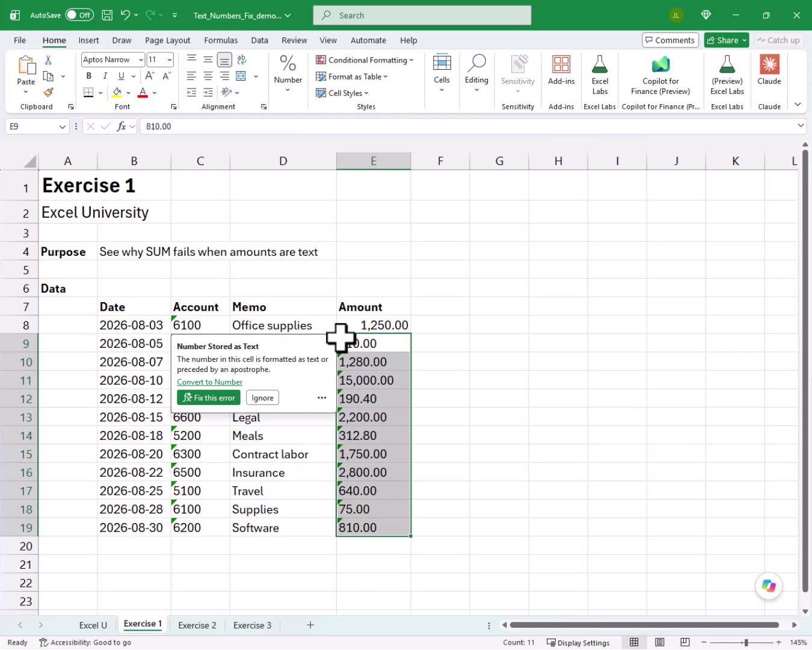Toggle Italic formatting

tap(105, 76)
